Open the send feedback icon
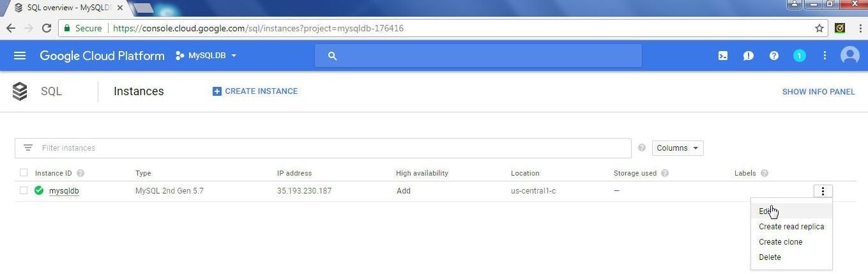The width and height of the screenshot is (868, 274). (x=749, y=56)
